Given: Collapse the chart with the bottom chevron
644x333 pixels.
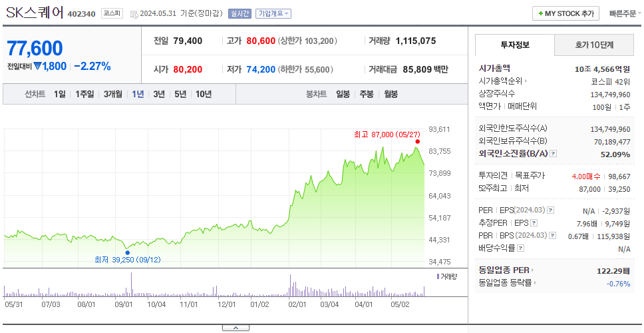Looking at the screenshot, I should click(236, 328).
